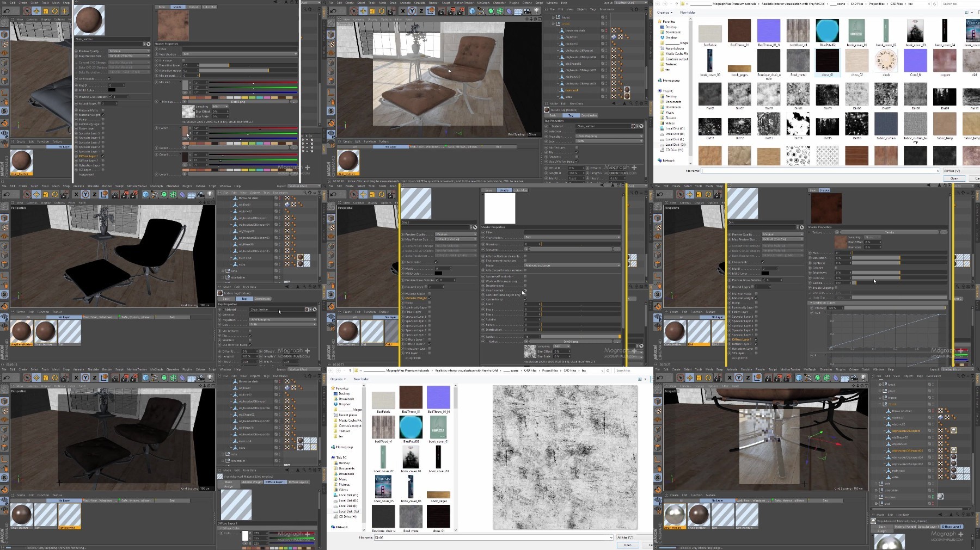The image size is (980, 550).
Task: Click the magnet icon in brown chair frame sidebar
Action: (x=331, y=123)
